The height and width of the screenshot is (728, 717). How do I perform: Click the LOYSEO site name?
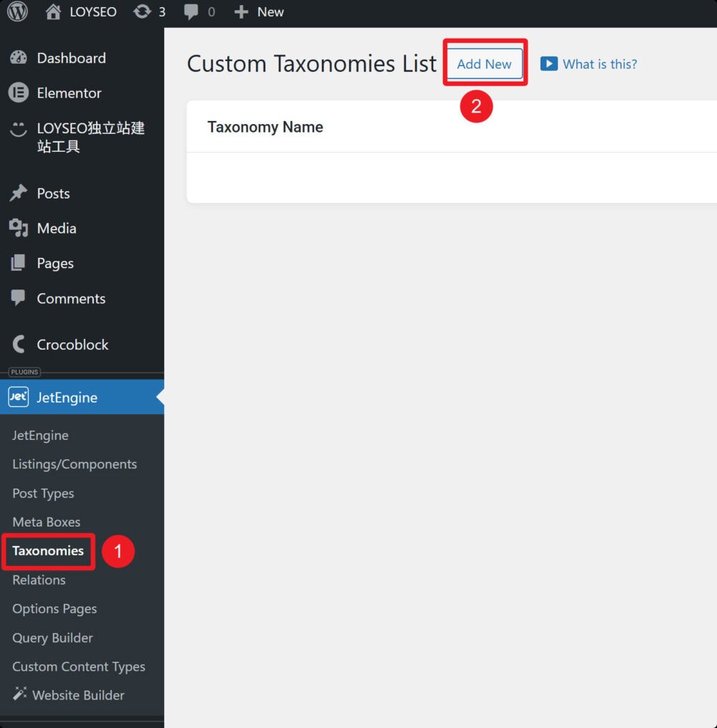click(x=93, y=12)
